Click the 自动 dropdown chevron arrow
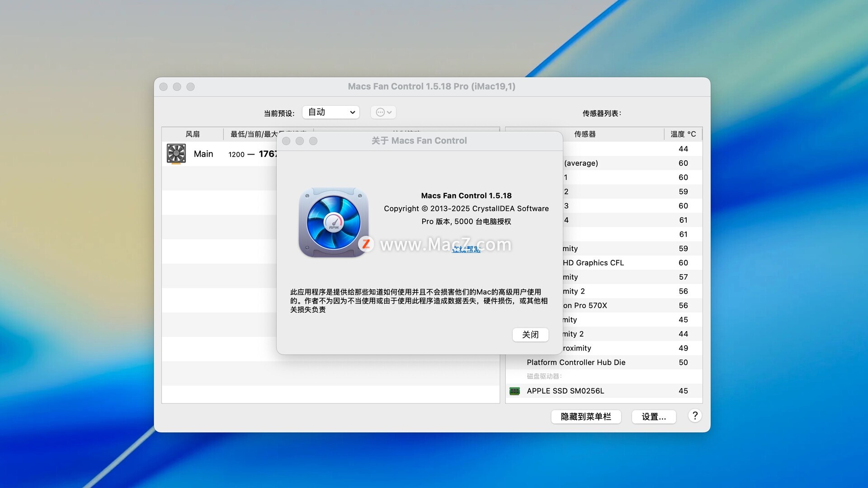The height and width of the screenshot is (488, 868). 352,112
